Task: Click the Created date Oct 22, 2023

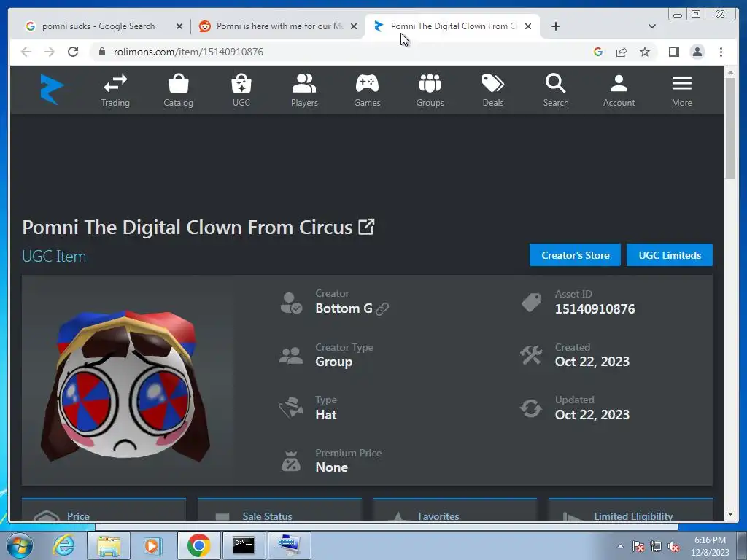Action: [592, 362]
